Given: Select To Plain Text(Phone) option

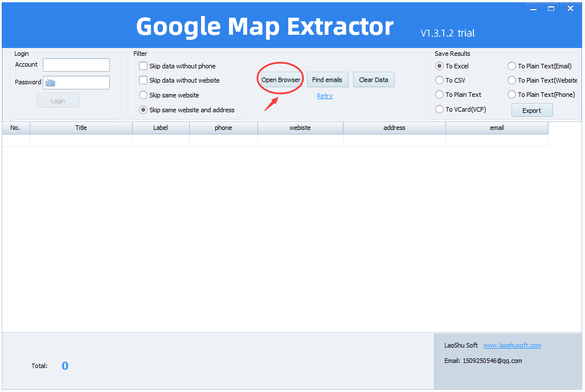Looking at the screenshot, I should pyautogui.click(x=512, y=95).
